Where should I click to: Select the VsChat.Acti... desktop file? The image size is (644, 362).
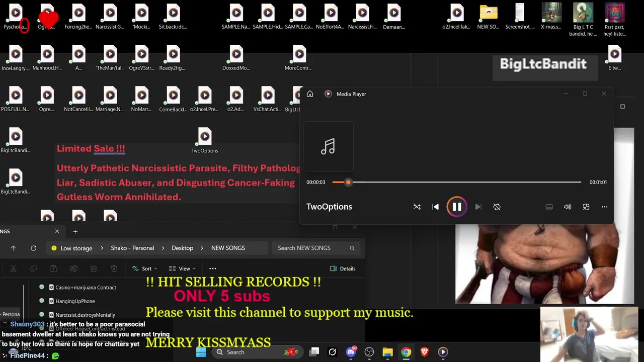[268, 99]
